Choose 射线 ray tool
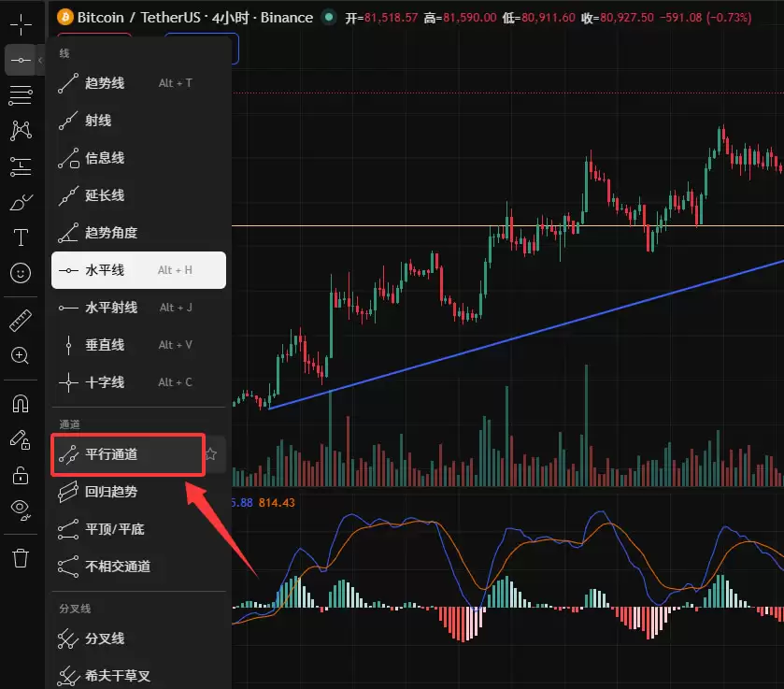This screenshot has width=784, height=689. (x=138, y=121)
